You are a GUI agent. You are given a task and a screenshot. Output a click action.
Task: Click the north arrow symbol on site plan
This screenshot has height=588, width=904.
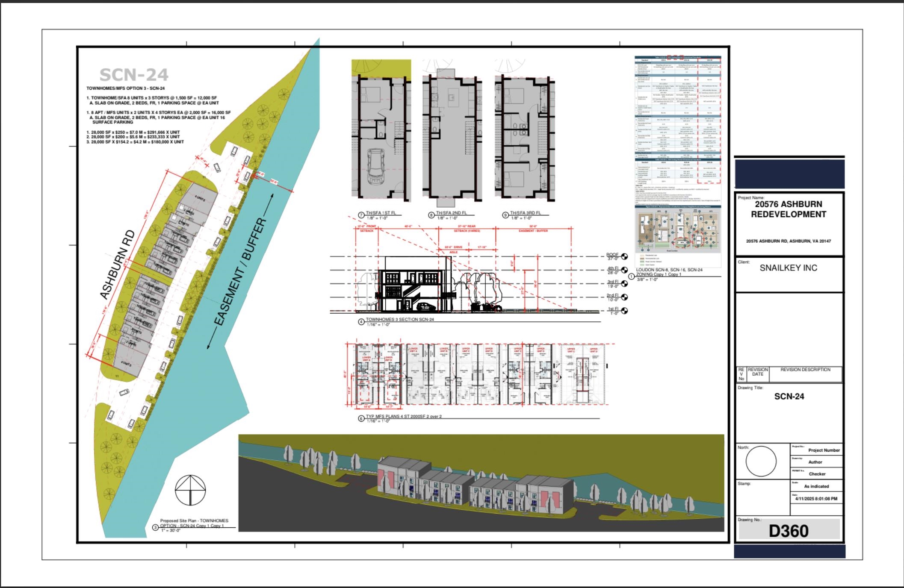tap(190, 490)
